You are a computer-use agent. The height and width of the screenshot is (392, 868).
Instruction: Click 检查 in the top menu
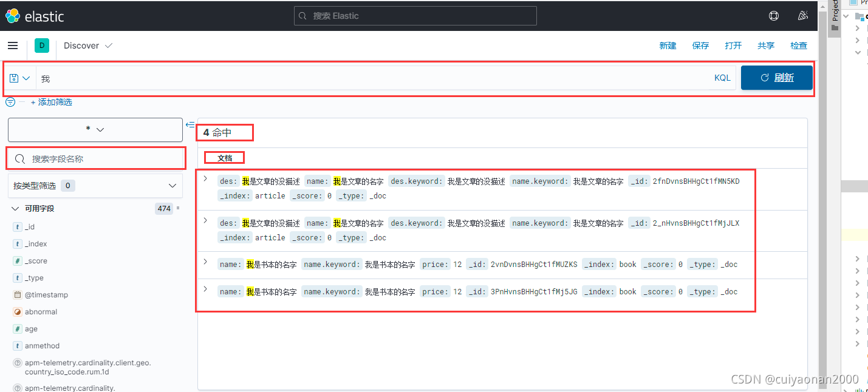click(799, 46)
